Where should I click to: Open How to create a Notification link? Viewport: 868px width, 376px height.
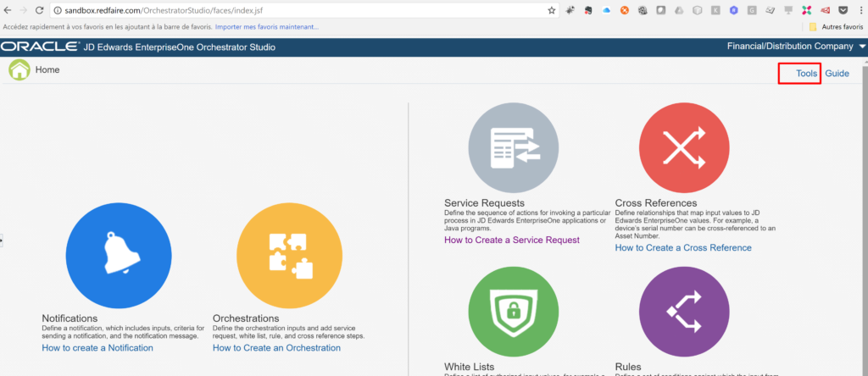pyautogui.click(x=97, y=348)
